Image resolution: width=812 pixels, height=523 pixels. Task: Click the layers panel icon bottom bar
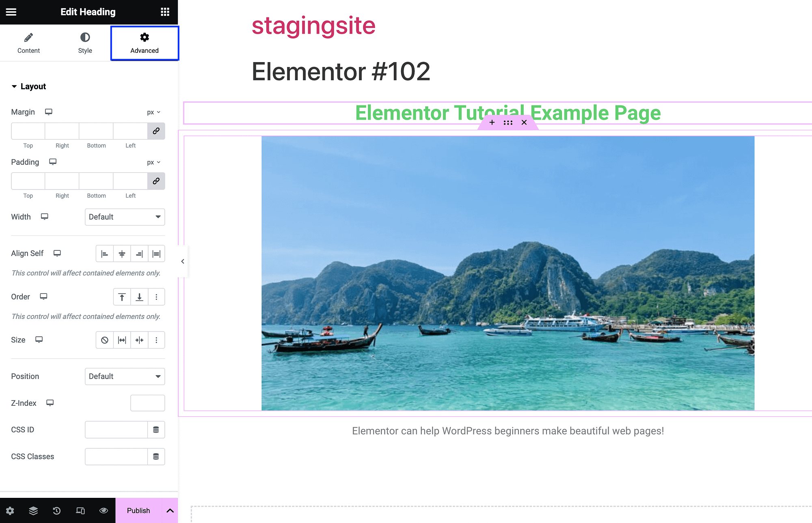[33, 510]
